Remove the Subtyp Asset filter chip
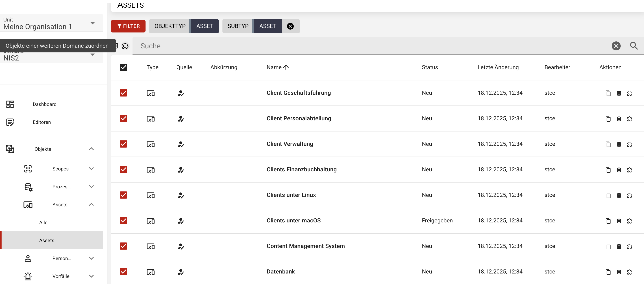This screenshot has height=284, width=644. (x=290, y=26)
